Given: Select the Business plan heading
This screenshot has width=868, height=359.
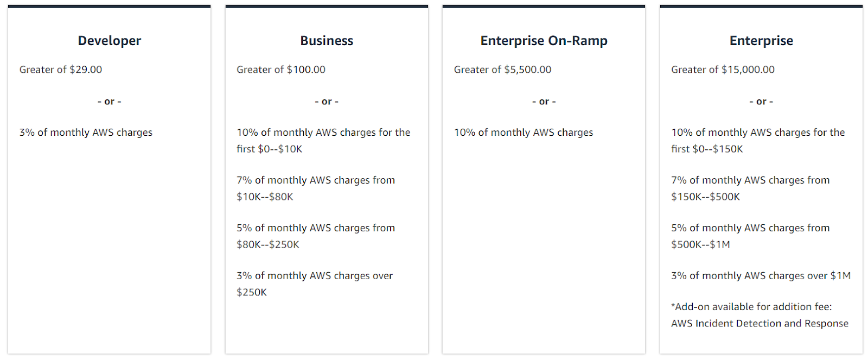Looking at the screenshot, I should [x=327, y=41].
